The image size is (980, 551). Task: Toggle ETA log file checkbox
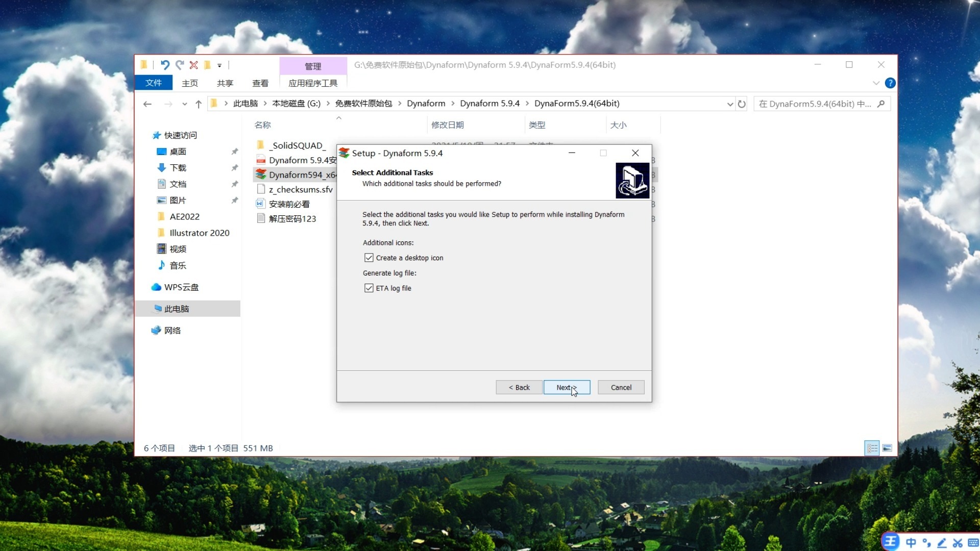click(369, 288)
